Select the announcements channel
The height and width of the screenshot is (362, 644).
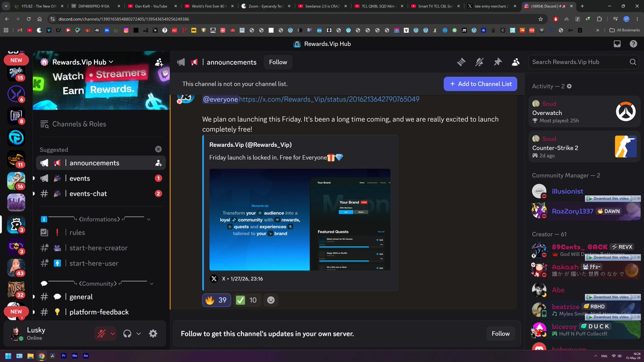click(x=100, y=163)
